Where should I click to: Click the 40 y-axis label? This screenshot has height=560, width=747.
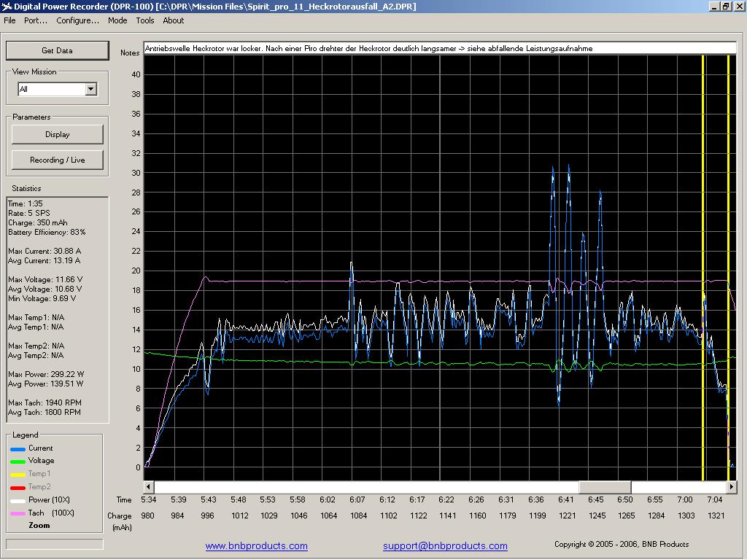[136, 74]
